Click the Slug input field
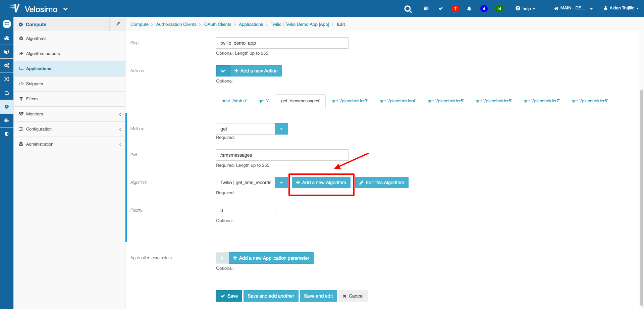Image resolution: width=644 pixels, height=309 pixels. 282,43
